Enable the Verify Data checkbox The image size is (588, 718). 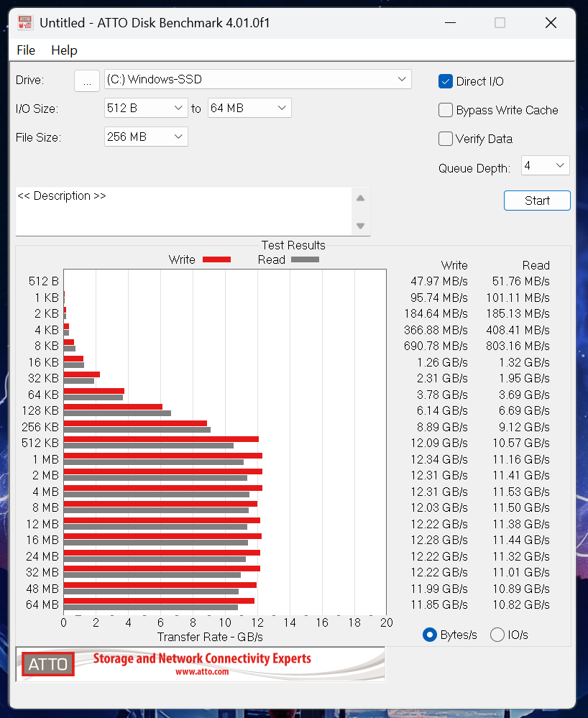(445, 139)
